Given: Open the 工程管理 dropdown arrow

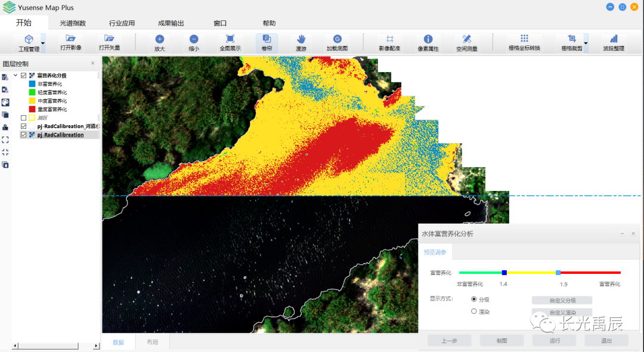Looking at the screenshot, I should pos(43,43).
